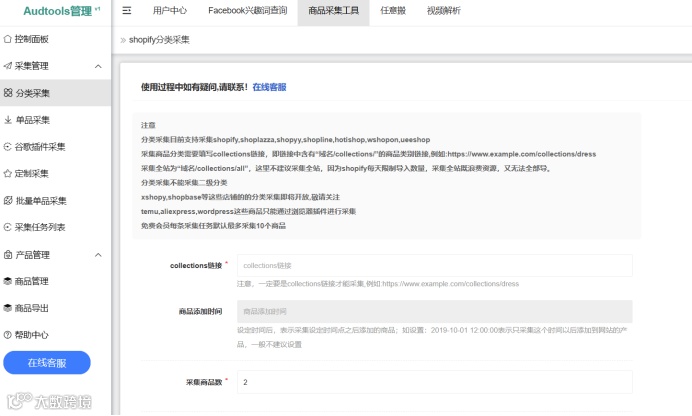Click the 商品添加时间 date field

[x=435, y=311]
